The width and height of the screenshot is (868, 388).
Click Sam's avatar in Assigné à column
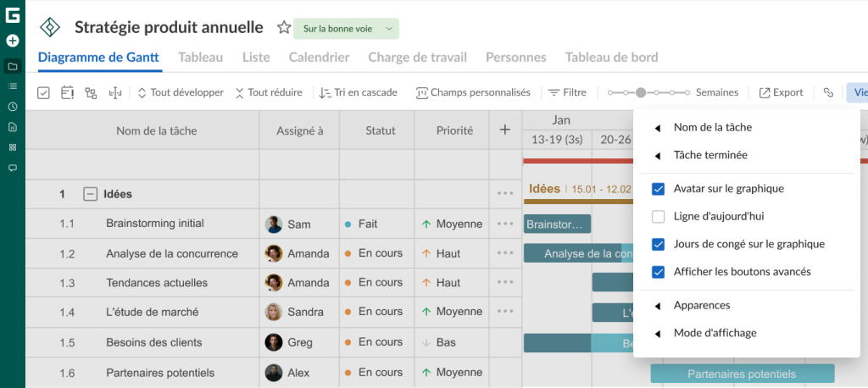tap(274, 224)
